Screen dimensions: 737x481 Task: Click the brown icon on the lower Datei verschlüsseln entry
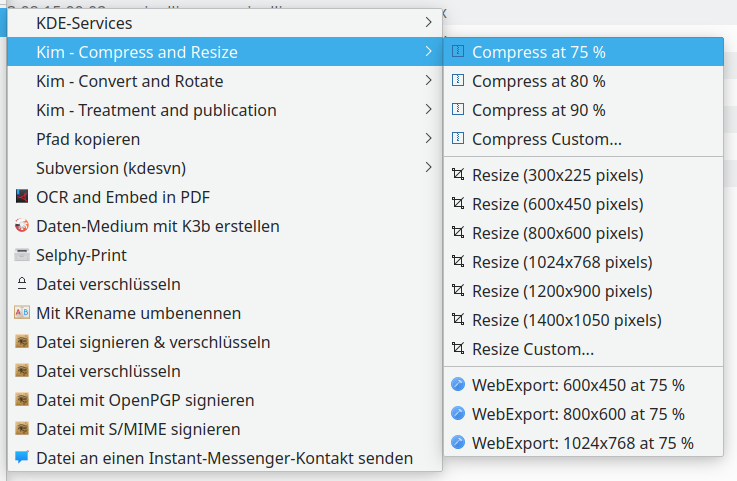22,371
